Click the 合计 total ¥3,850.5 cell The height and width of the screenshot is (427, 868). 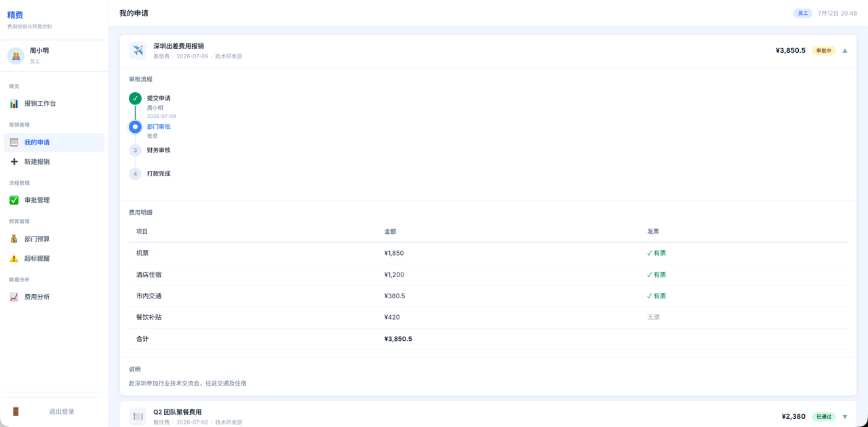click(398, 339)
